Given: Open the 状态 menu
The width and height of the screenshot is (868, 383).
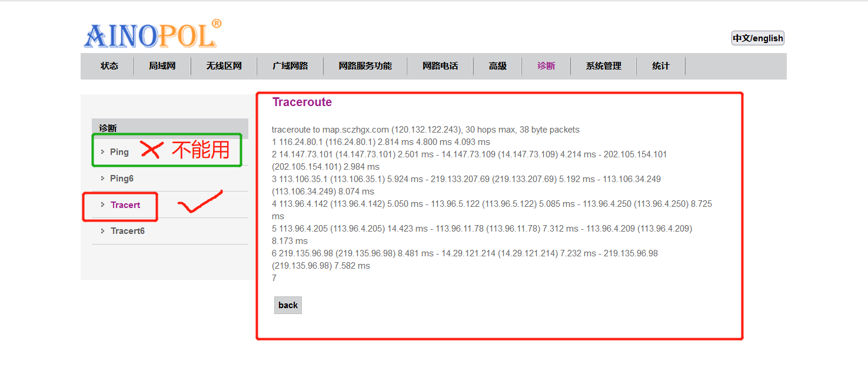Looking at the screenshot, I should 109,66.
